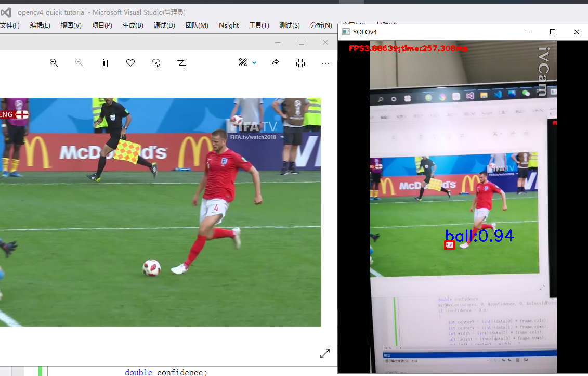
Task: Open the edit options dropdown chevron
Action: click(x=254, y=62)
